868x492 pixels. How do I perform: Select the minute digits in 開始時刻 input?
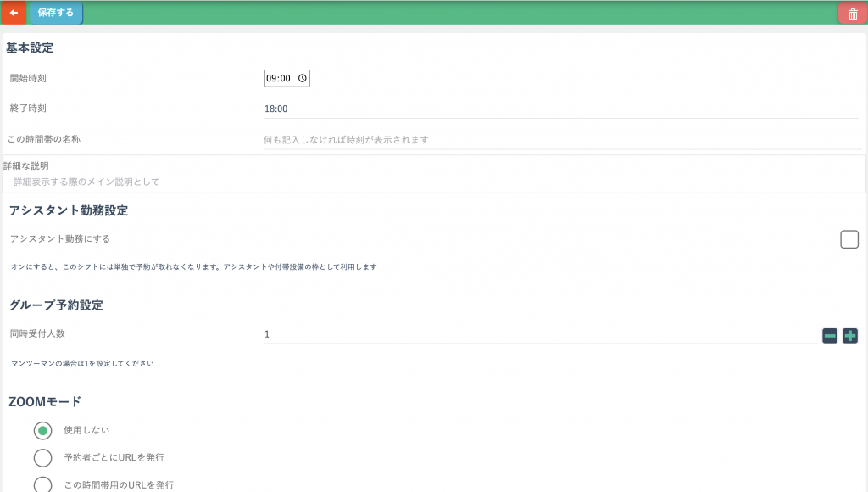click(285, 78)
